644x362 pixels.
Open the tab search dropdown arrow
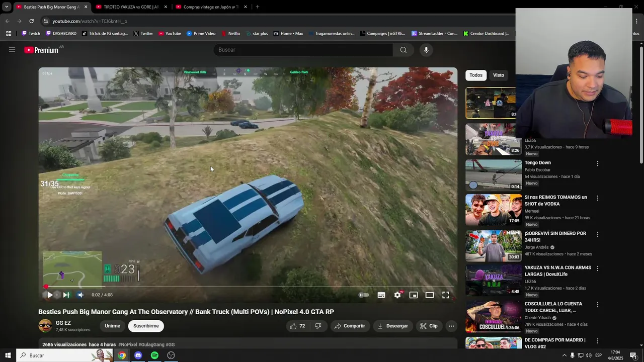[7, 7]
